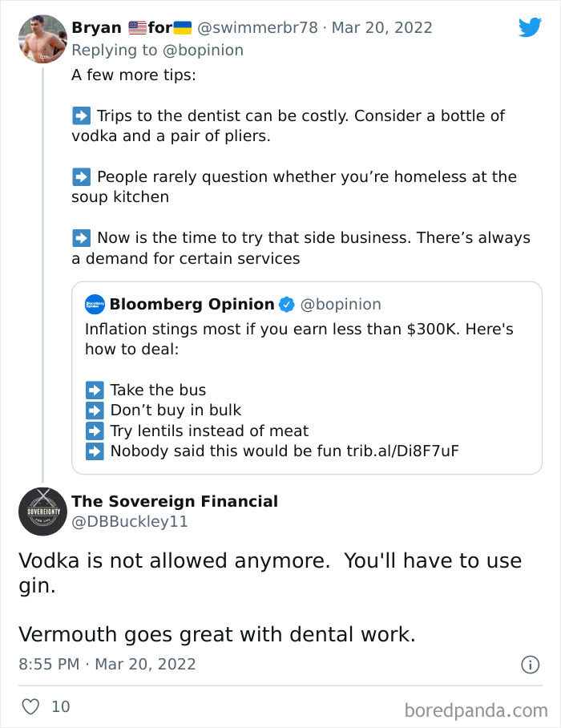Click the arrow icon before 'Trips to the dentist'
Viewport: 561px width, 728px height.
coord(80,115)
